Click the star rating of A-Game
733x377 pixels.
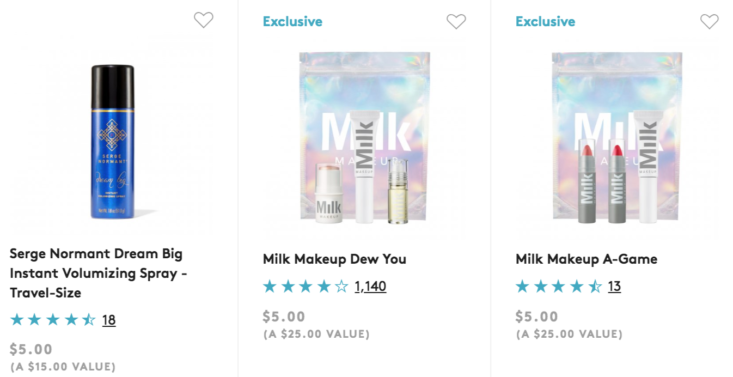[x=559, y=286]
